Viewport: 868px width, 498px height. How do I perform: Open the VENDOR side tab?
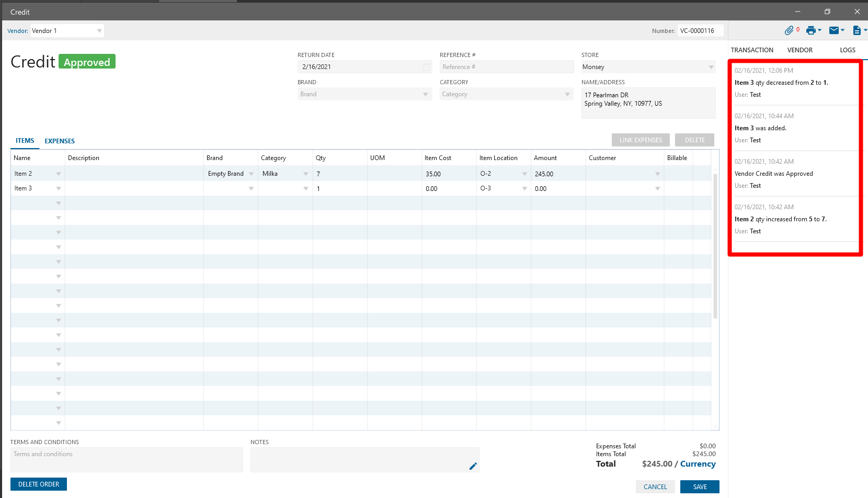point(800,50)
